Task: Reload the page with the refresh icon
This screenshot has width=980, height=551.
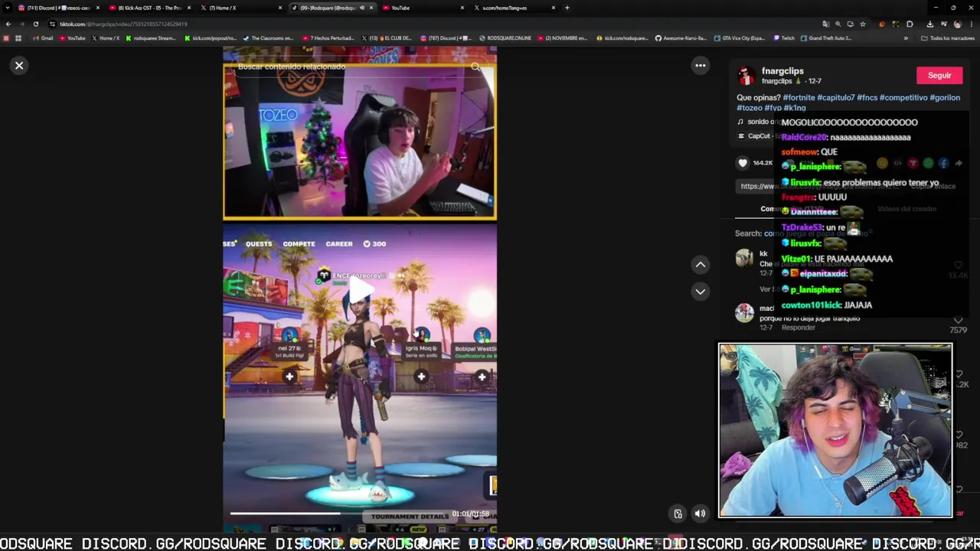Action: point(35,24)
